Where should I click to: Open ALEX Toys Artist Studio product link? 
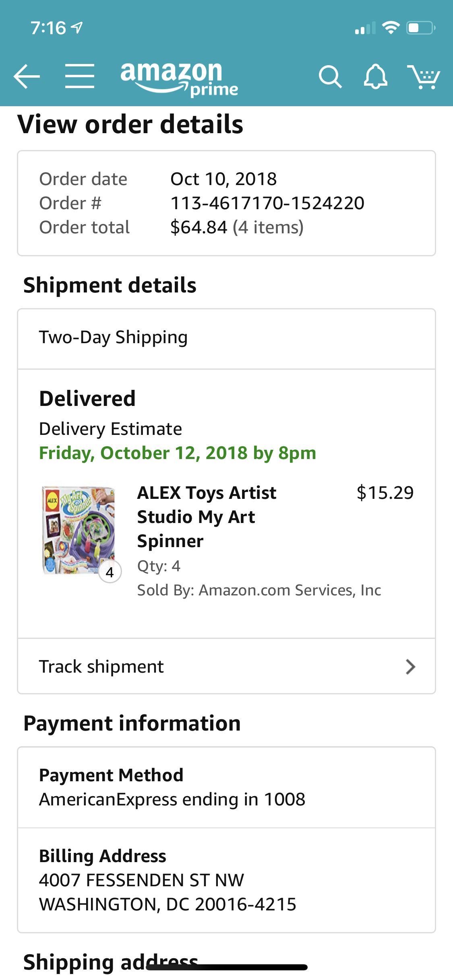(x=207, y=517)
